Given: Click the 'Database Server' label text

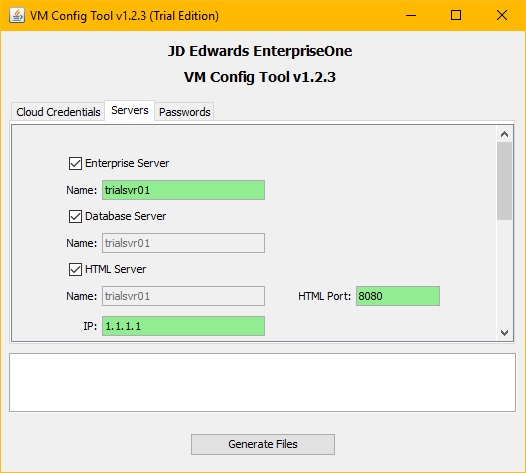Looking at the screenshot, I should (x=125, y=216).
